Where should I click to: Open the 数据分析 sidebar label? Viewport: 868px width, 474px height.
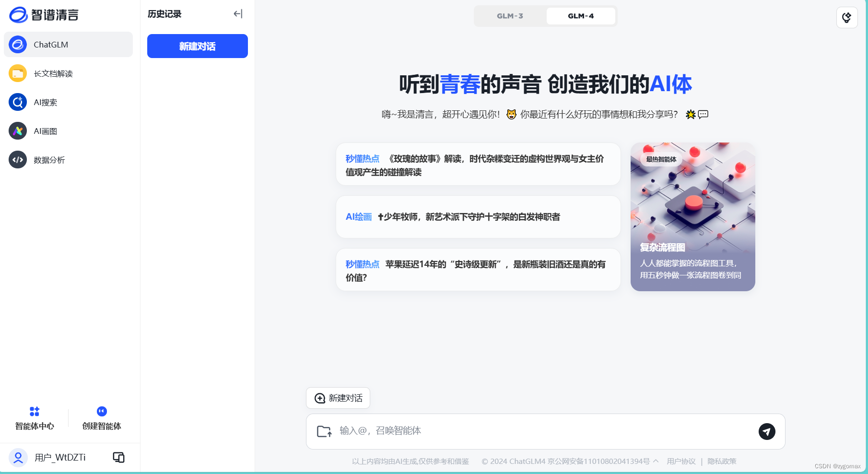tap(49, 160)
